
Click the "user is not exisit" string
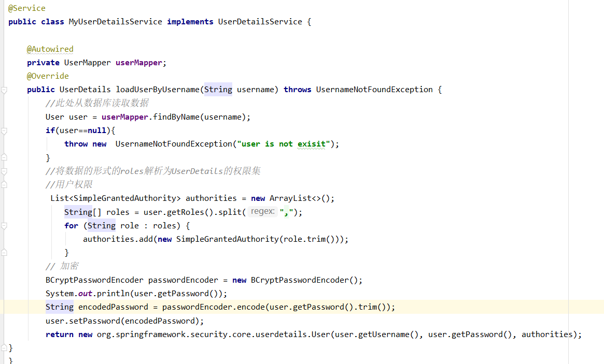click(284, 144)
